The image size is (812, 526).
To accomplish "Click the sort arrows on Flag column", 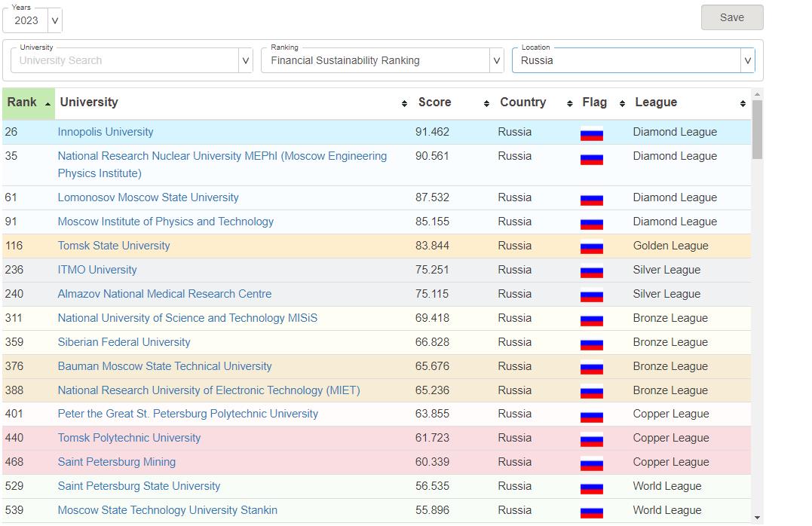I will click(622, 103).
